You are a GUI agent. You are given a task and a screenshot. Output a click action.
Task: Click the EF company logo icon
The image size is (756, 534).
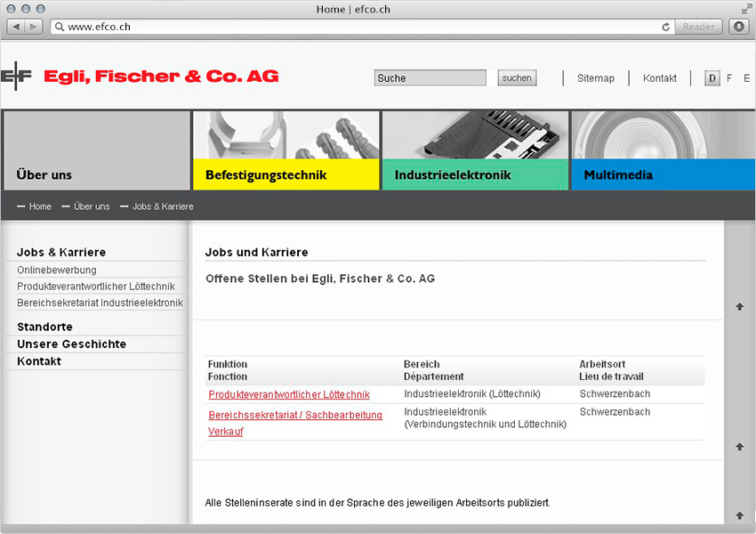16,76
